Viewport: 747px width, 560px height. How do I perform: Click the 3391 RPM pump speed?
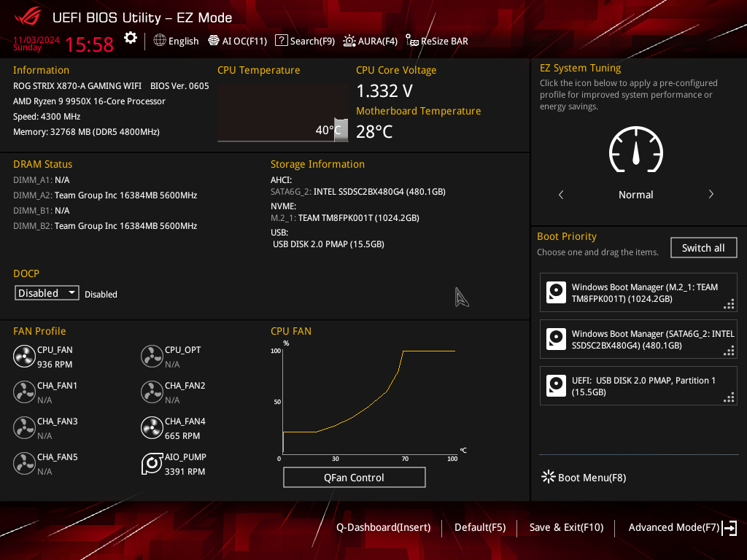pos(185,472)
